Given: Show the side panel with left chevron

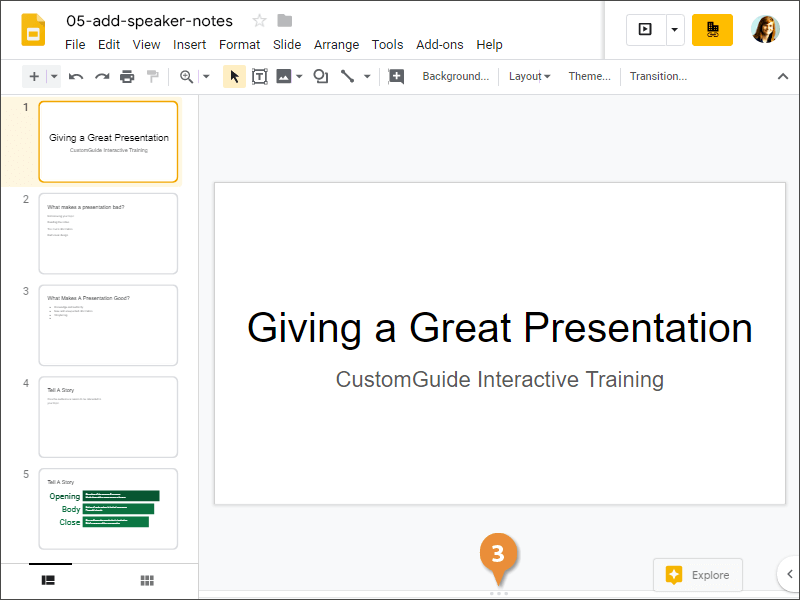Looking at the screenshot, I should [x=789, y=574].
